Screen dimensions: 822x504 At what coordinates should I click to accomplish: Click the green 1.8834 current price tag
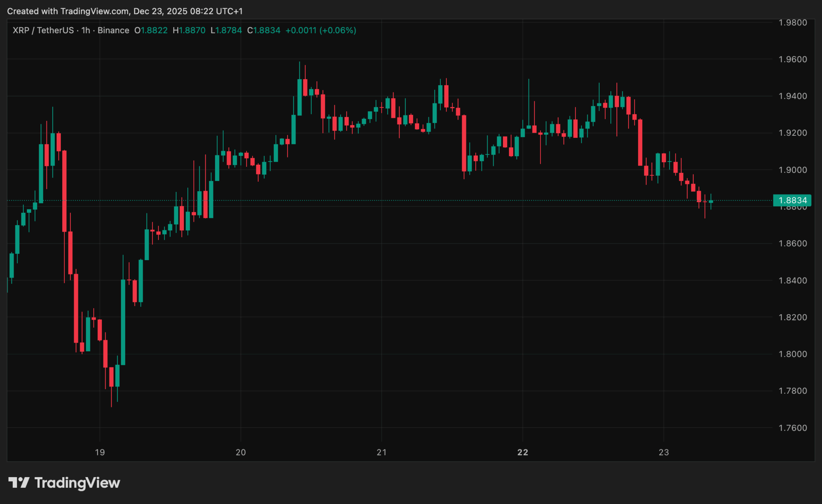792,200
